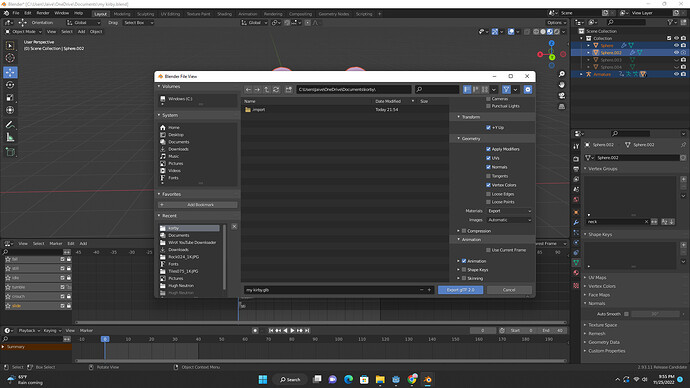
Task: Select the Cursor tool in viewport toolbar
Action: coord(10,58)
